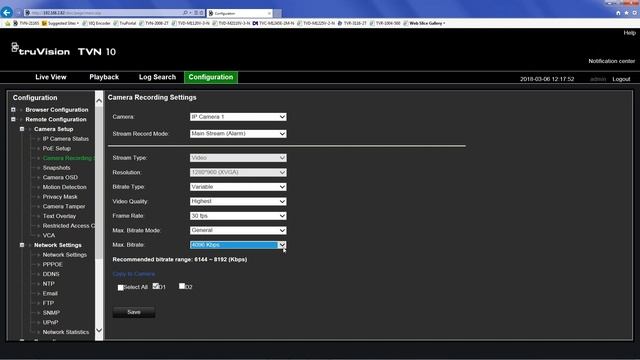Click the Save button

(133, 312)
